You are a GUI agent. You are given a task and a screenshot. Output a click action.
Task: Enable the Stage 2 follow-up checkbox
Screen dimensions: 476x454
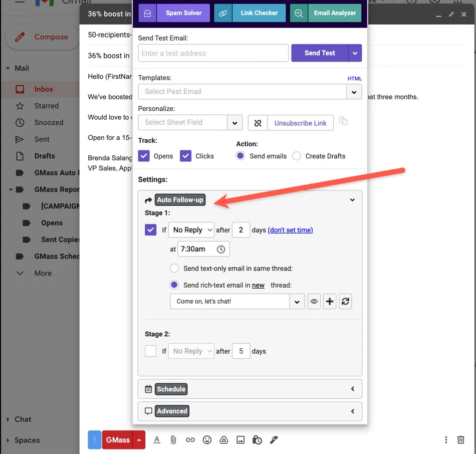pyautogui.click(x=151, y=351)
